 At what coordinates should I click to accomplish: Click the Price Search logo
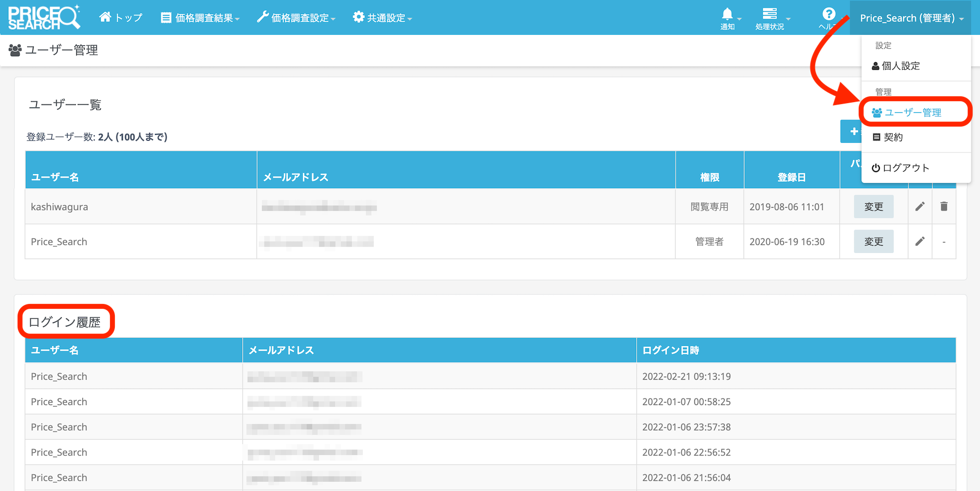[44, 18]
